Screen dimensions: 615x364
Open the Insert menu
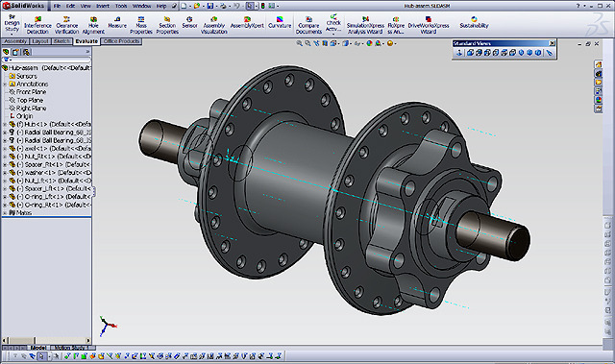pos(103,6)
